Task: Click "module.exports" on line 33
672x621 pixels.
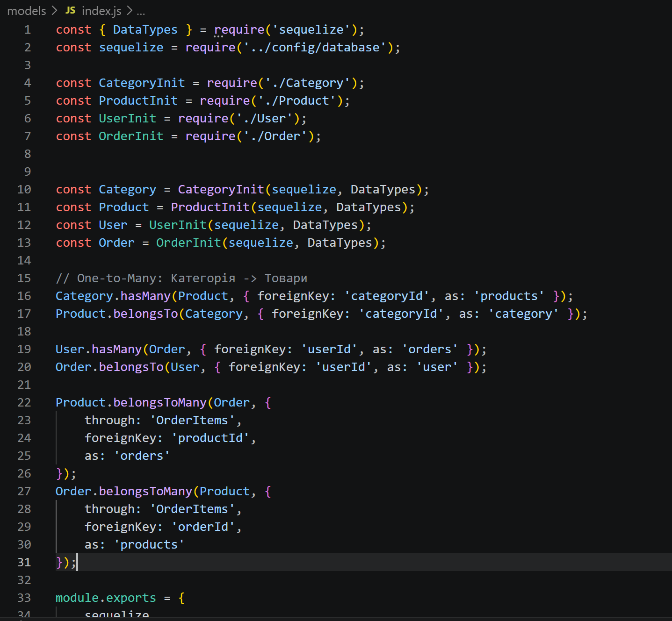Action: coord(105,597)
